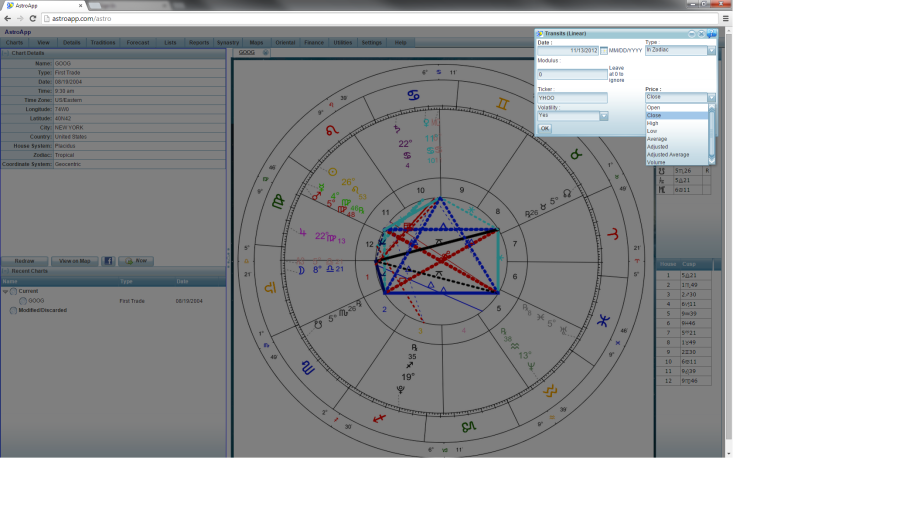Select High from the Price list

point(653,123)
